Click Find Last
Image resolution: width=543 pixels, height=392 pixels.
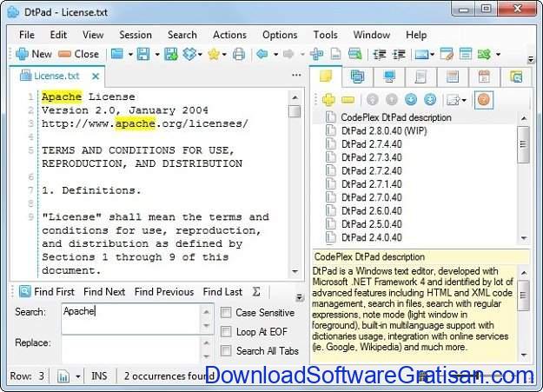[x=222, y=292]
